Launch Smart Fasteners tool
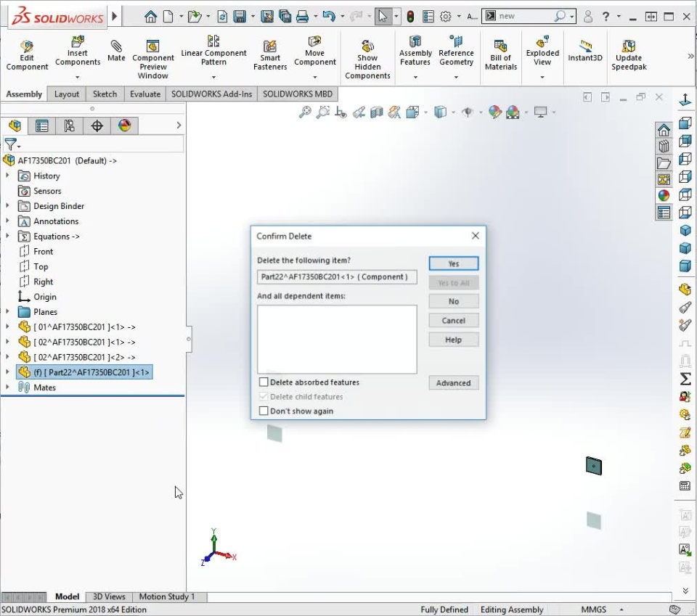The image size is (697, 616). pos(270,55)
